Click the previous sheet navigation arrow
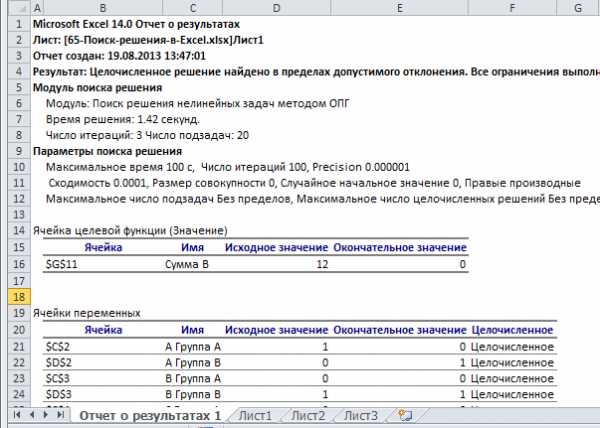 click(x=27, y=415)
